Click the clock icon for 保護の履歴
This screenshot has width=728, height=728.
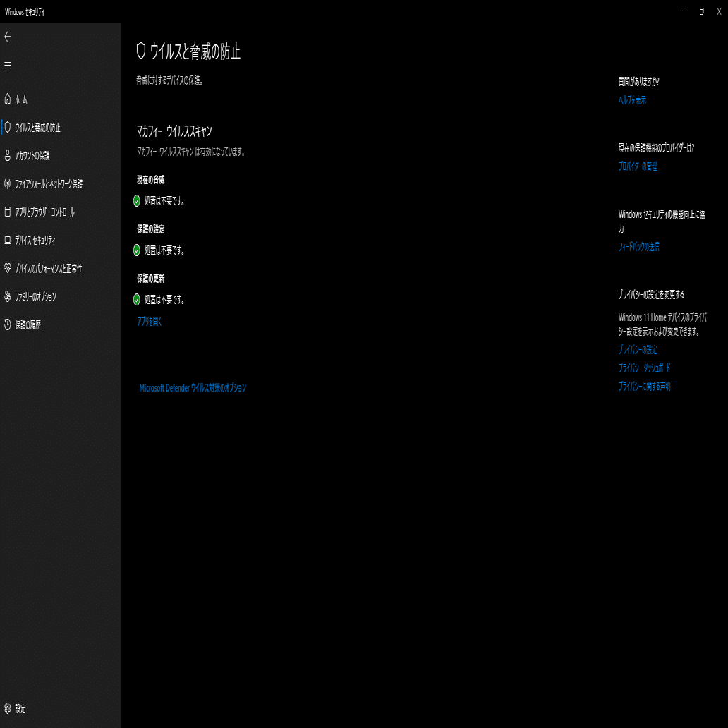click(x=8, y=324)
